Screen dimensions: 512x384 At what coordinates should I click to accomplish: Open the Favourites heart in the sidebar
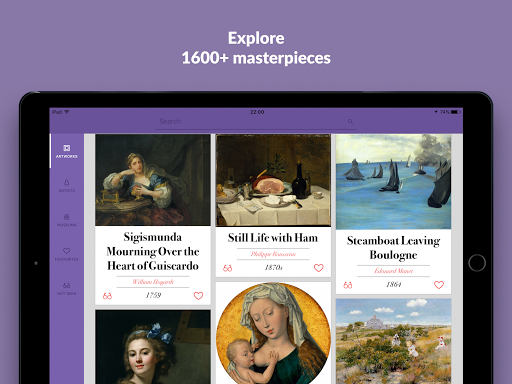[x=67, y=254]
